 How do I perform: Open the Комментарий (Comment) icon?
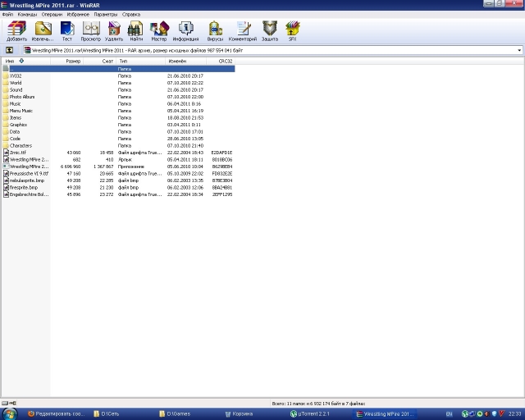(x=243, y=31)
